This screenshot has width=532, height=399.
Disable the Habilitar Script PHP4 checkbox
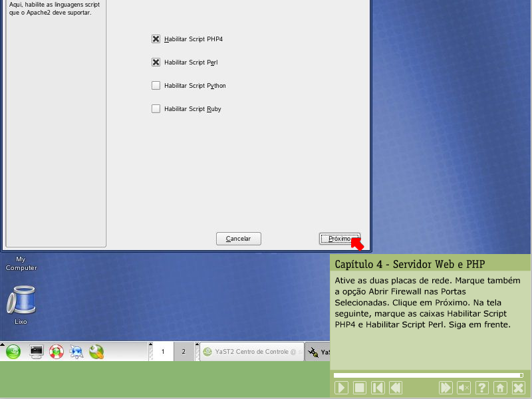coord(156,39)
